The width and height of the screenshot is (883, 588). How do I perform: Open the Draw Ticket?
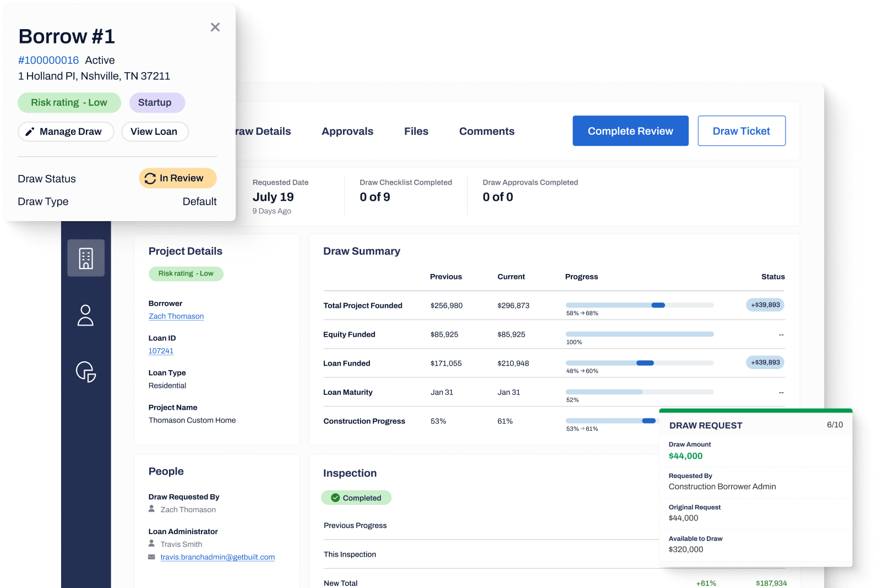(742, 131)
